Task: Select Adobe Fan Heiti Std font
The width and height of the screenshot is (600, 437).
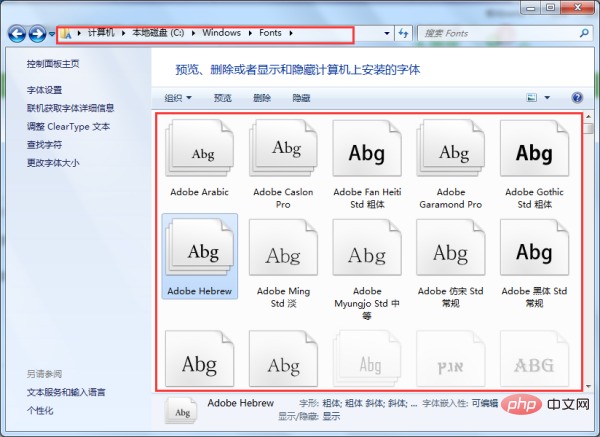Action: click(x=367, y=153)
